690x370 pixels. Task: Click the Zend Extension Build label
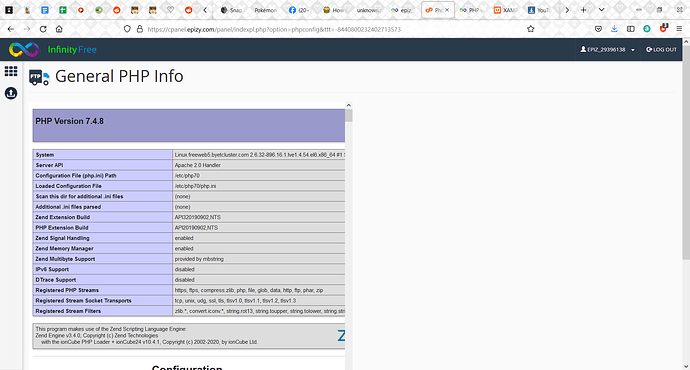(62, 217)
